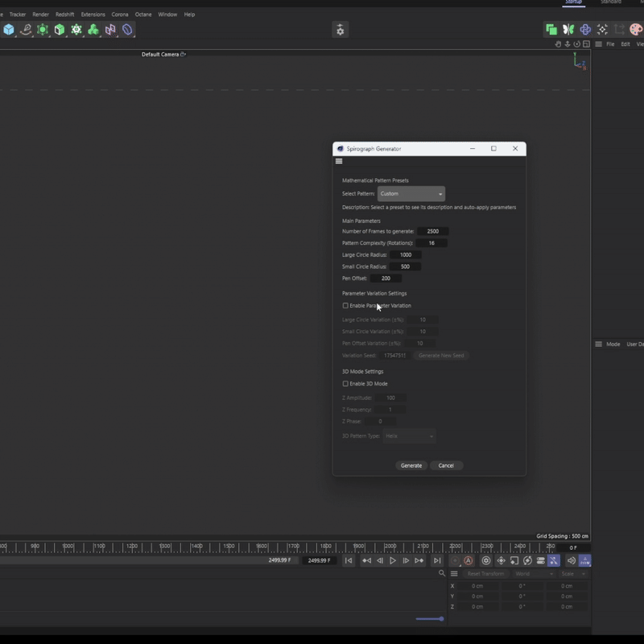This screenshot has height=644, width=644.
Task: Open the Attribute Manager hamburger menu
Action: click(x=598, y=345)
